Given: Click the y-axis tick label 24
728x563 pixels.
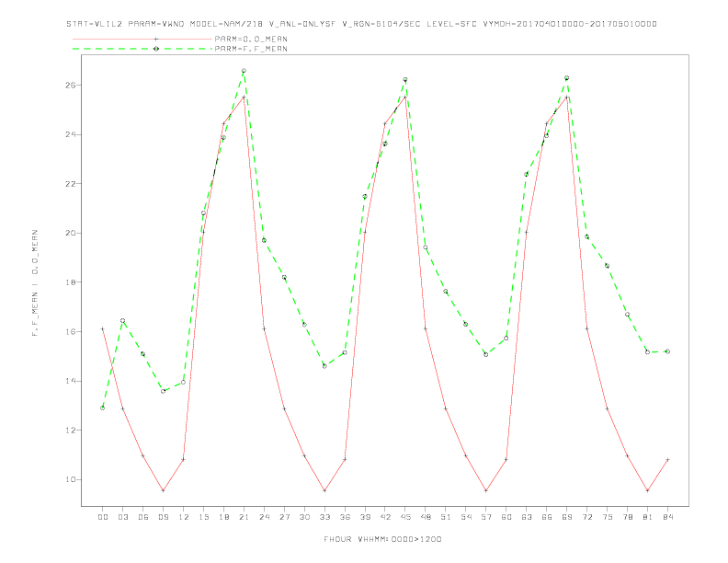Looking at the screenshot, I should click(71, 134).
